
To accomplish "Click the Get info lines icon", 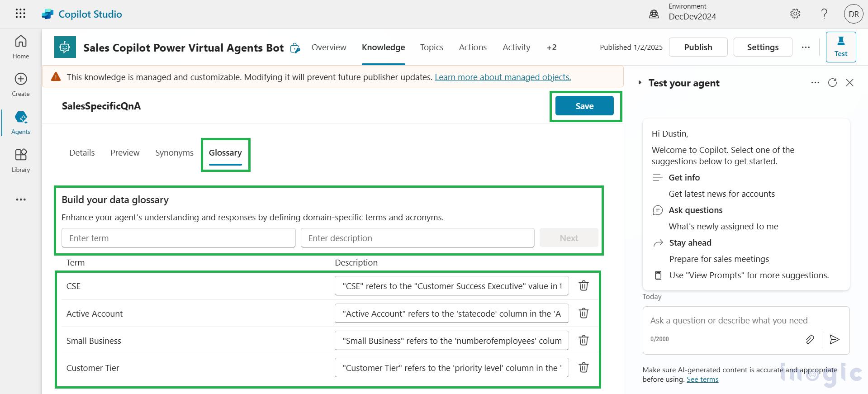I will pyautogui.click(x=658, y=177).
